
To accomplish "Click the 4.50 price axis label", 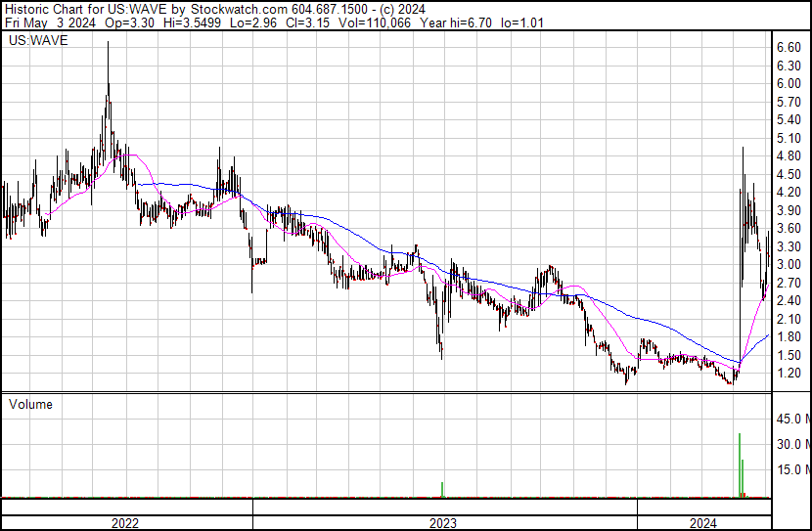I will tap(789, 174).
